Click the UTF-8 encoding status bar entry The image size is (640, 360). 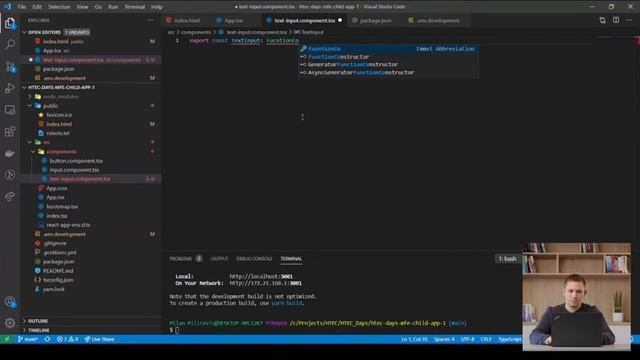[x=467, y=339]
